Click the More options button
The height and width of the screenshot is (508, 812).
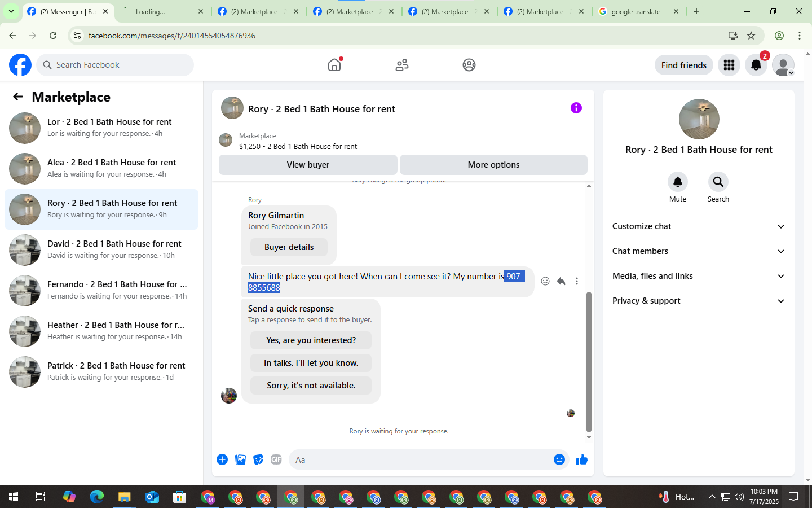tap(493, 165)
